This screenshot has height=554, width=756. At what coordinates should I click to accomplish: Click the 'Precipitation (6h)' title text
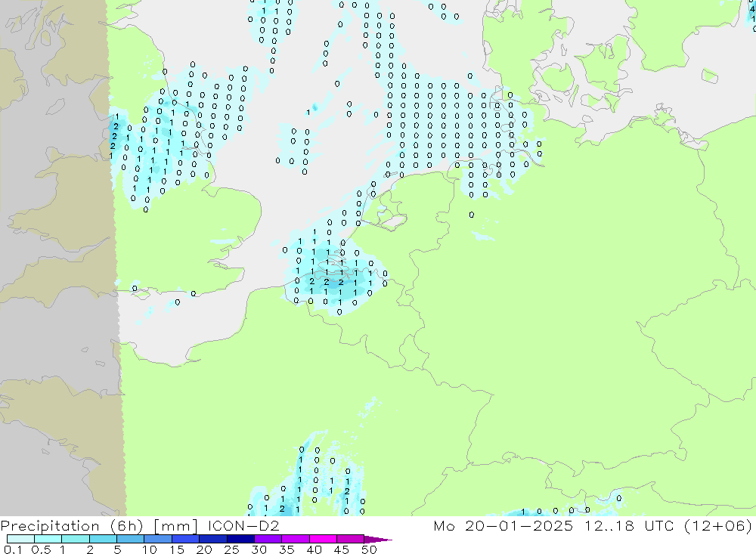[x=71, y=526]
